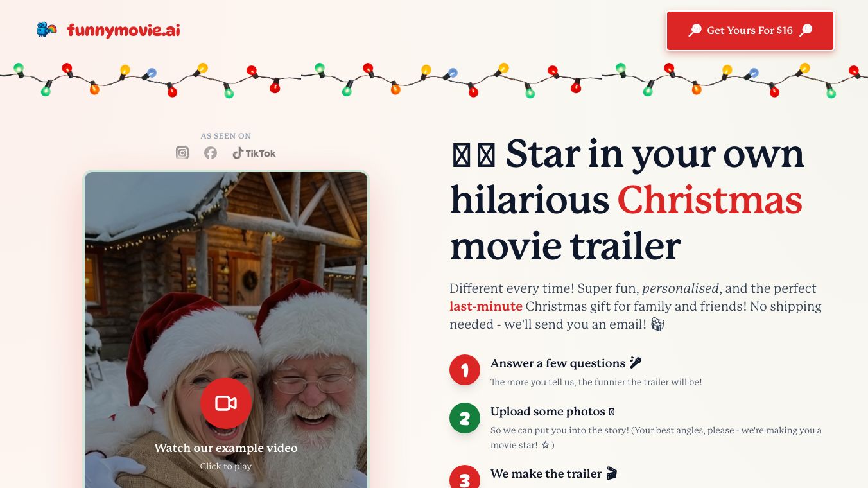Click the 'Watch our example video' caption
This screenshot has width=868, height=488.
pos(226,448)
